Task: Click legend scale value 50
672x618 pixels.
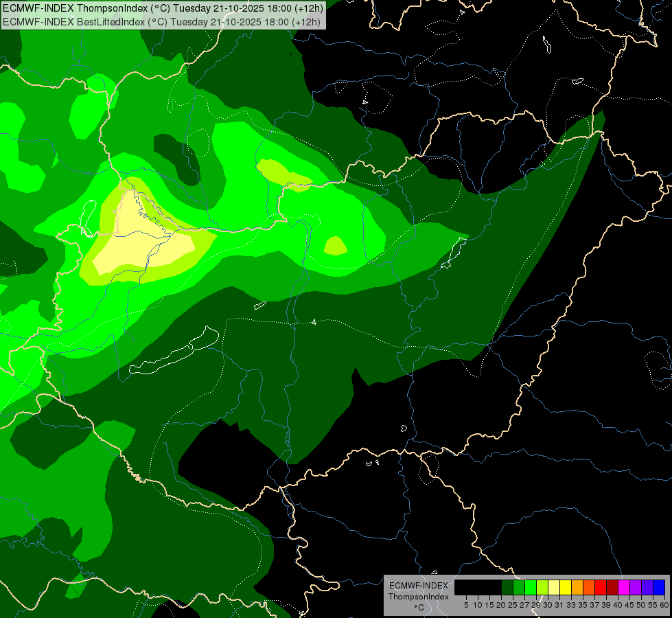Action: pos(641,605)
